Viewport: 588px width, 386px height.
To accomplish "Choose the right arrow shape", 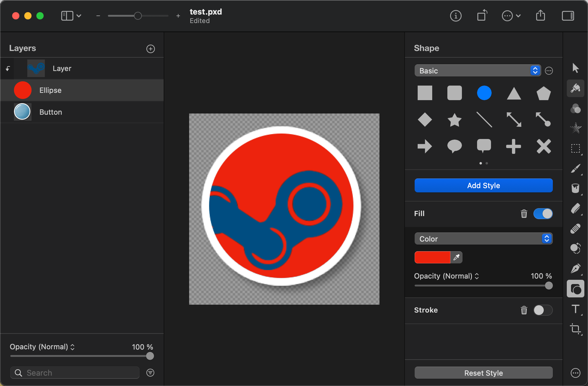I will pyautogui.click(x=425, y=146).
